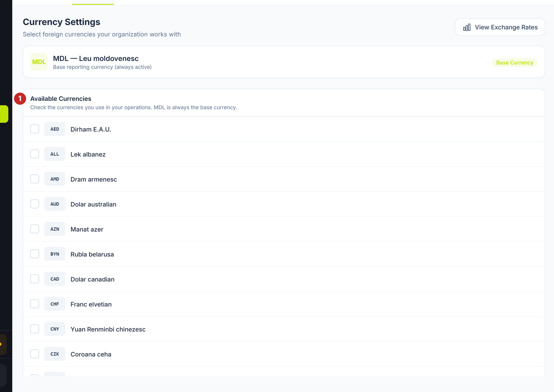Check the BYN Rubla belarusa checkbox
The width and height of the screenshot is (554, 392).
click(x=35, y=254)
